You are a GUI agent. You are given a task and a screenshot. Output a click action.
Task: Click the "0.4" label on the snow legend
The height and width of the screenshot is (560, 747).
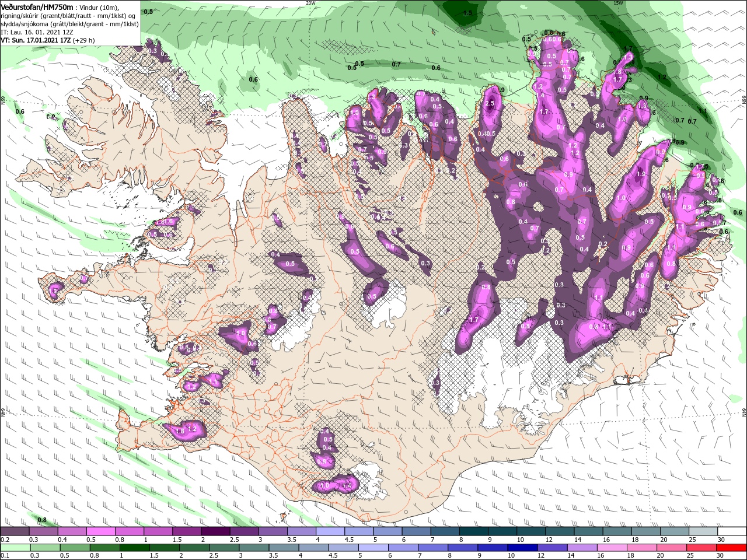[x=62, y=540]
